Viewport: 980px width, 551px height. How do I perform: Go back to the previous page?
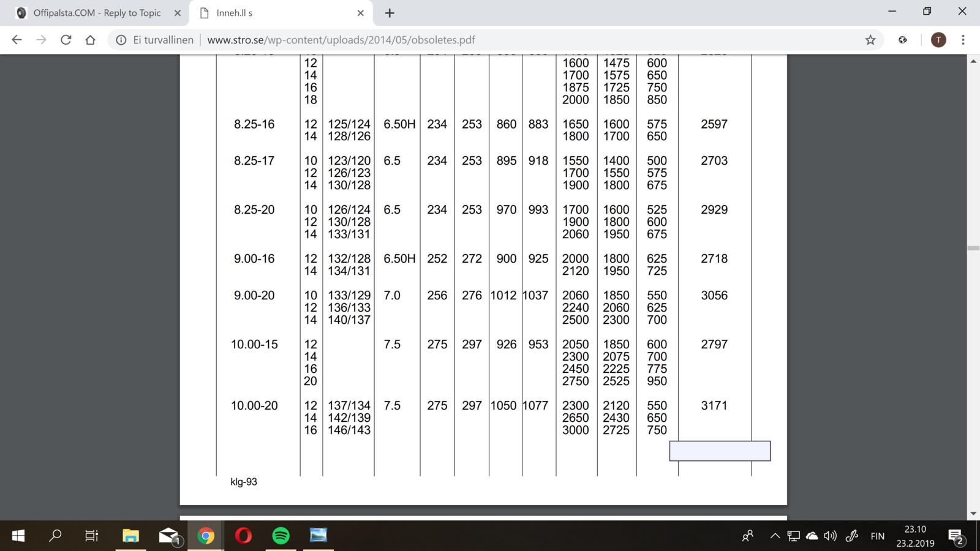tap(17, 40)
